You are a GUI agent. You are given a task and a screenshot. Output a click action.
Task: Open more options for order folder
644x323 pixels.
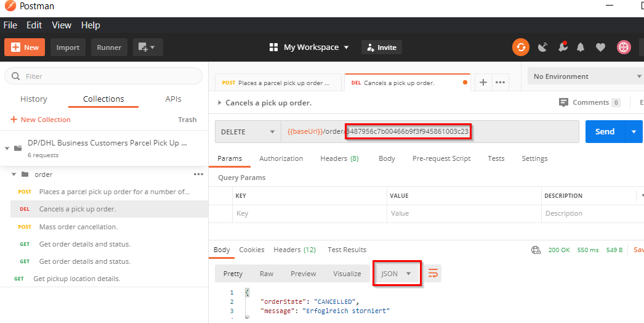click(x=198, y=174)
